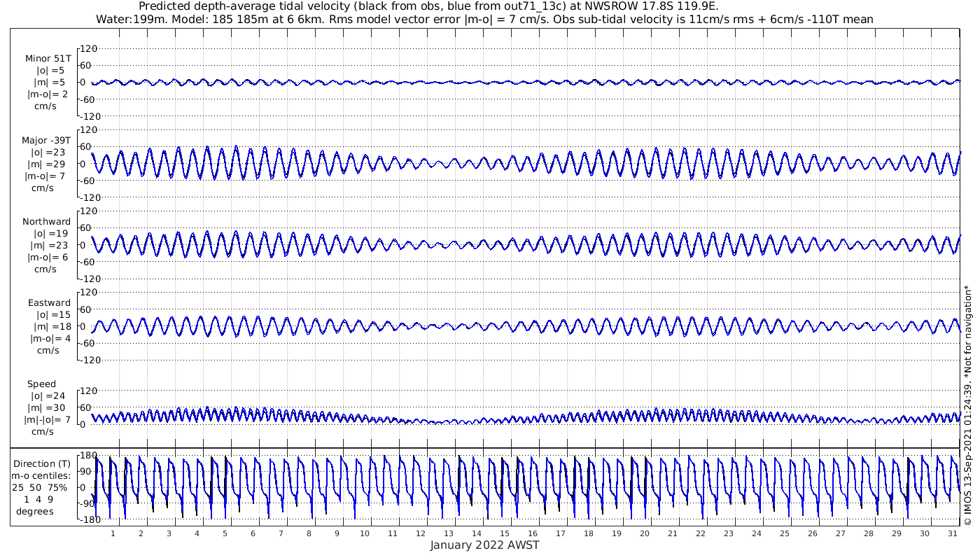Image resolution: width=980 pixels, height=560 pixels.
Task: Select the "Speed" panel label
Action: [x=42, y=384]
